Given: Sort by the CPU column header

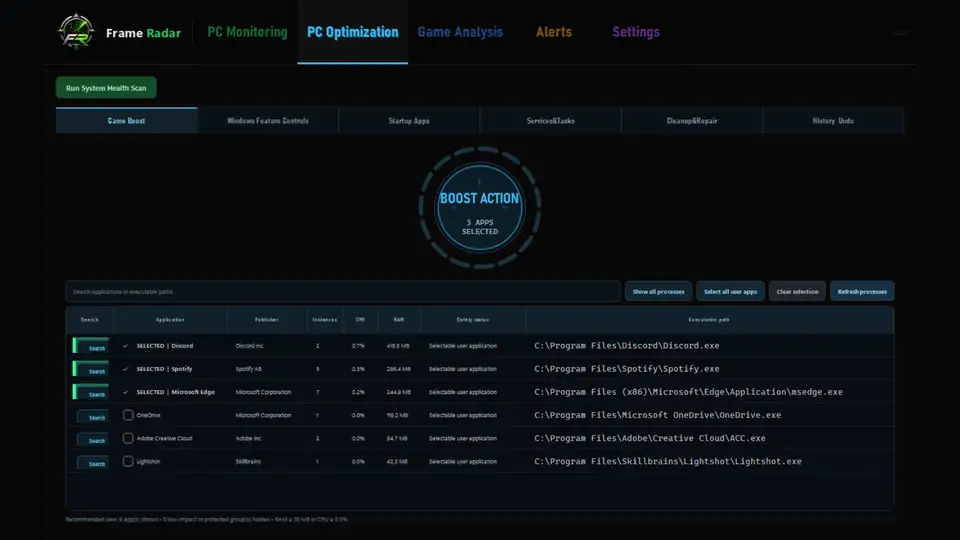Looking at the screenshot, I should (360, 320).
